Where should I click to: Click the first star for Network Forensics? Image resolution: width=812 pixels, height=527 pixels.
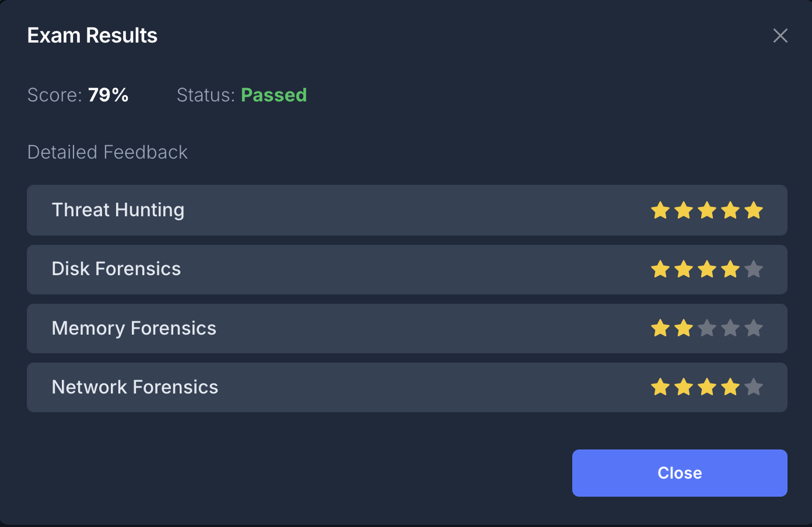660,387
